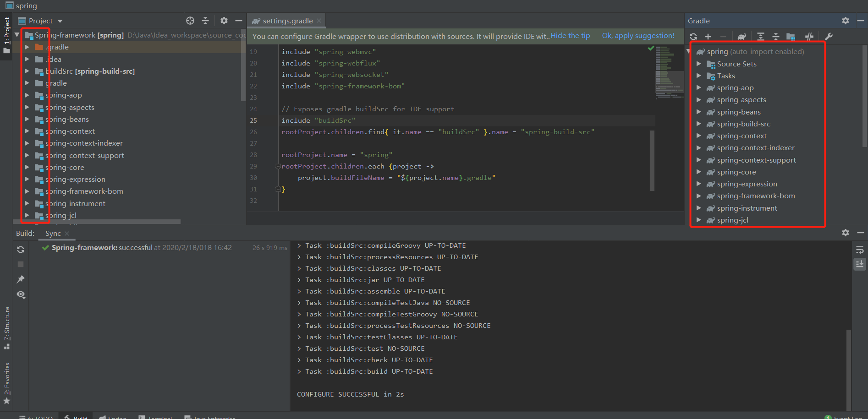Open Gradle panel gear options
The width and height of the screenshot is (868, 419).
(846, 21)
